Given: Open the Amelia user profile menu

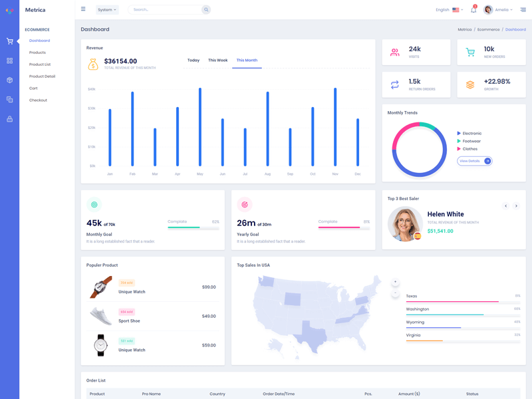Looking at the screenshot, I should click(498, 10).
